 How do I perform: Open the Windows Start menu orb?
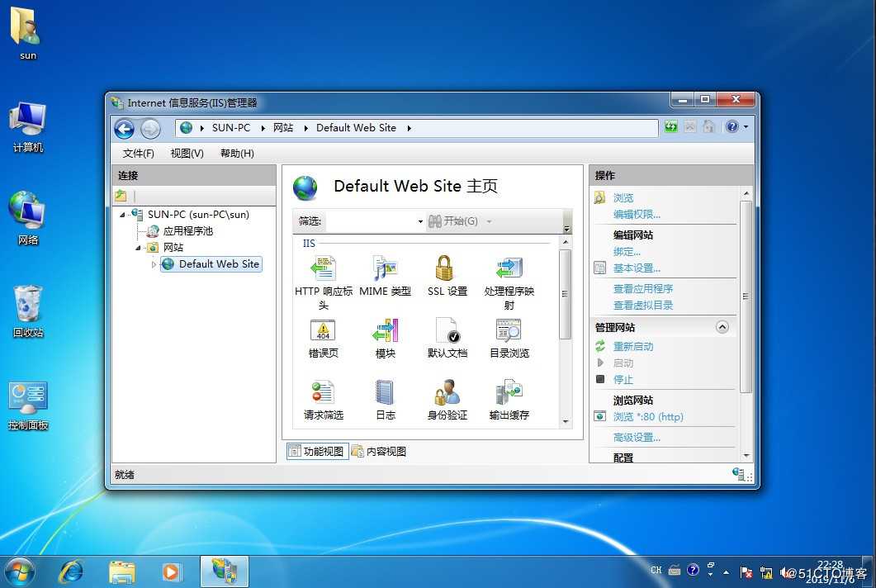[x=20, y=571]
